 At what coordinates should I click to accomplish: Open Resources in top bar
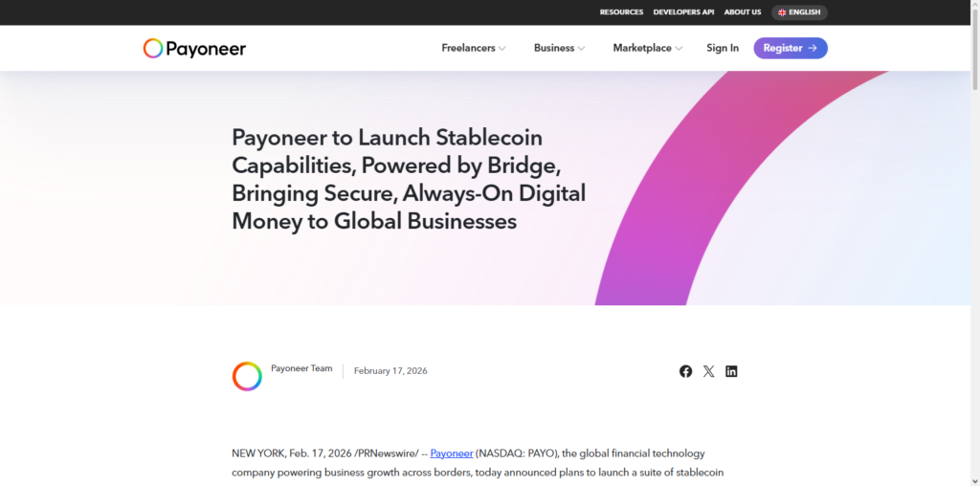621,12
